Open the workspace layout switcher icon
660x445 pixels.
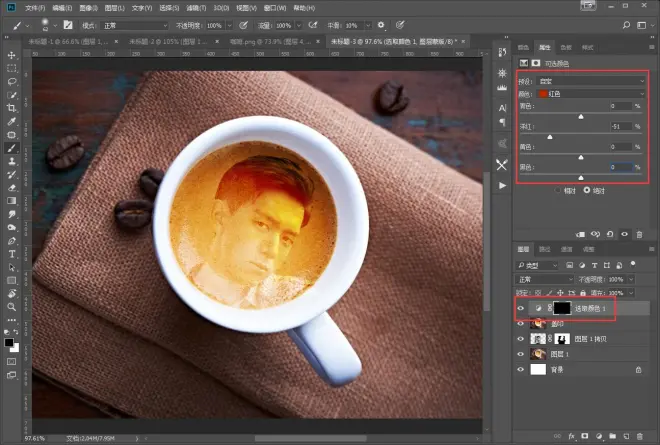pos(641,25)
